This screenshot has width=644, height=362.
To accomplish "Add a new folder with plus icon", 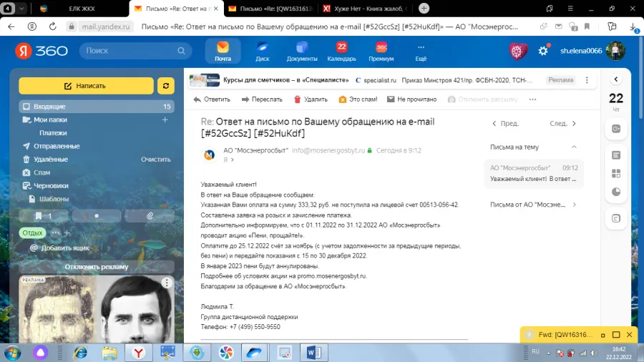I will point(165,120).
